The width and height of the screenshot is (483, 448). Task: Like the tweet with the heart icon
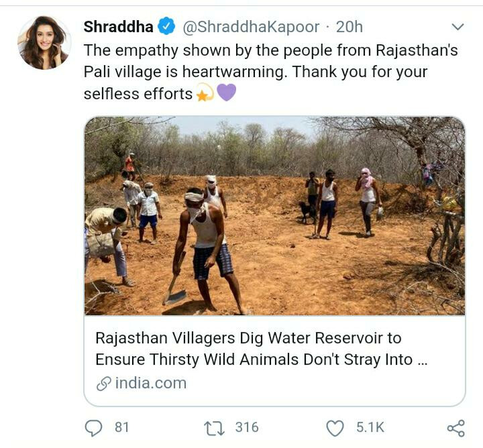click(334, 428)
